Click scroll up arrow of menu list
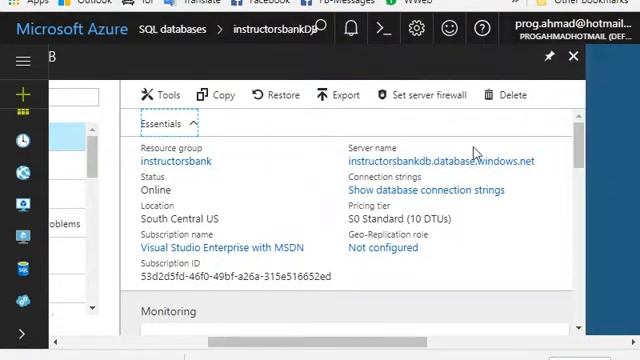Image resolution: width=640 pixels, height=360 pixels. [x=92, y=130]
